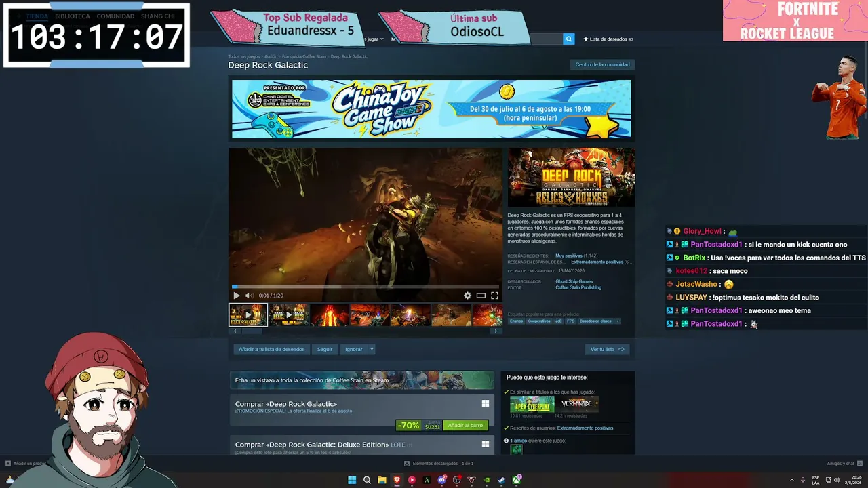The width and height of the screenshot is (868, 488).
Task: Enter fullscreen on the trailer player
Action: [x=494, y=296]
